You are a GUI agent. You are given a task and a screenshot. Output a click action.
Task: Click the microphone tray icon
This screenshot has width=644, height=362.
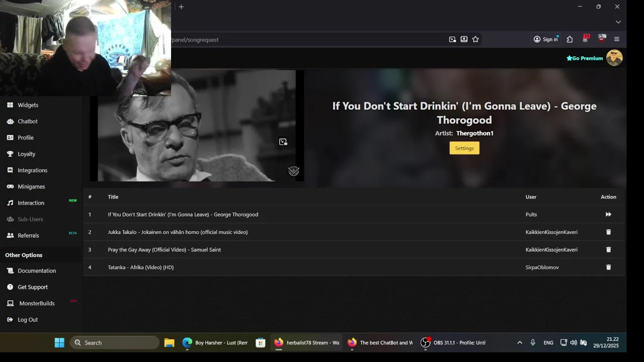coord(533,342)
